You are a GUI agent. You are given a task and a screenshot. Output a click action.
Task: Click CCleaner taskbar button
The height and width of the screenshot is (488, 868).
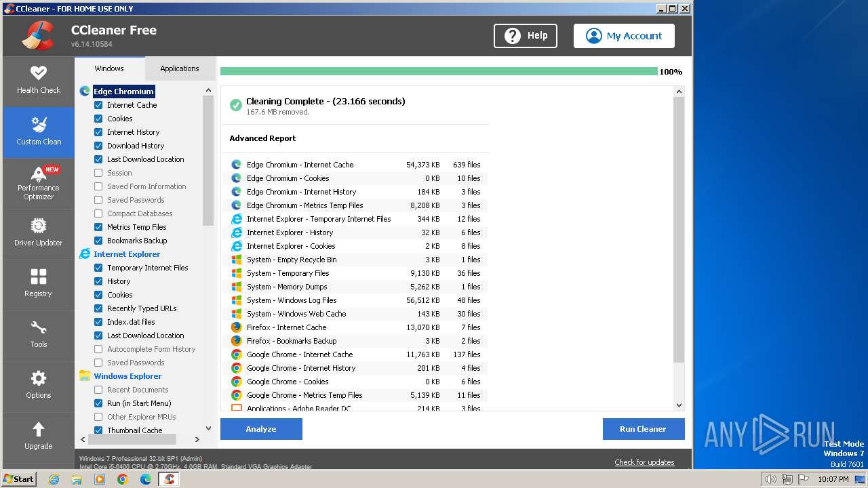point(169,479)
